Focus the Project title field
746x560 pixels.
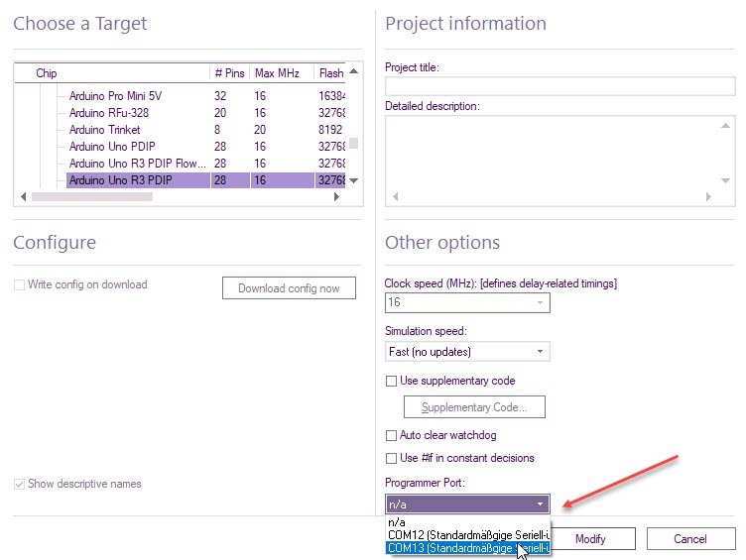tap(559, 86)
